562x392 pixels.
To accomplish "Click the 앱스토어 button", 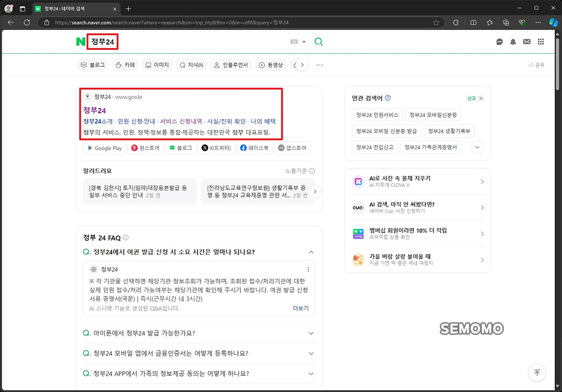I will coord(292,148).
